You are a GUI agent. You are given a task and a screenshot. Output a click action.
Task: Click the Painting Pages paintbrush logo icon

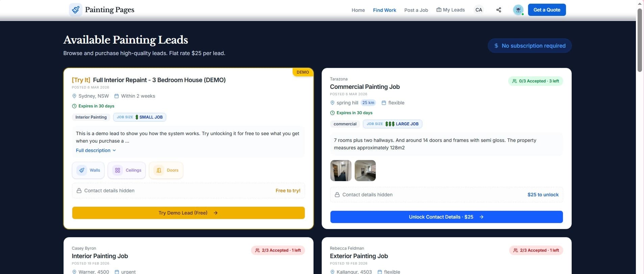[75, 10]
